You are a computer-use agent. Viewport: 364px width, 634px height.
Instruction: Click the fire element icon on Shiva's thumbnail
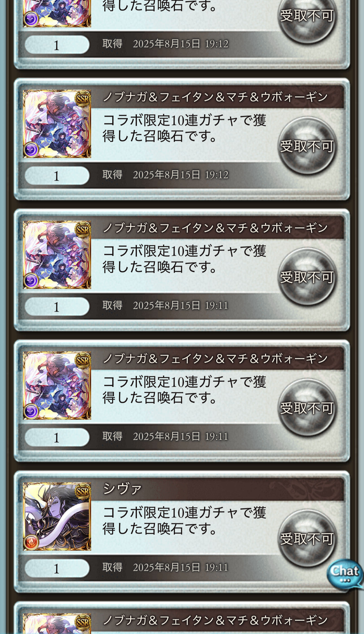tap(31, 543)
